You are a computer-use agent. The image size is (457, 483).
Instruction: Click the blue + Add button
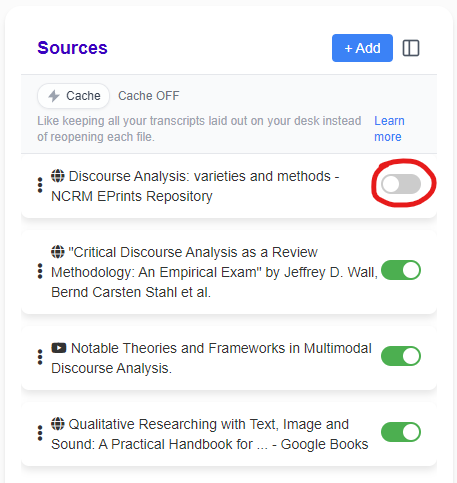[362, 48]
